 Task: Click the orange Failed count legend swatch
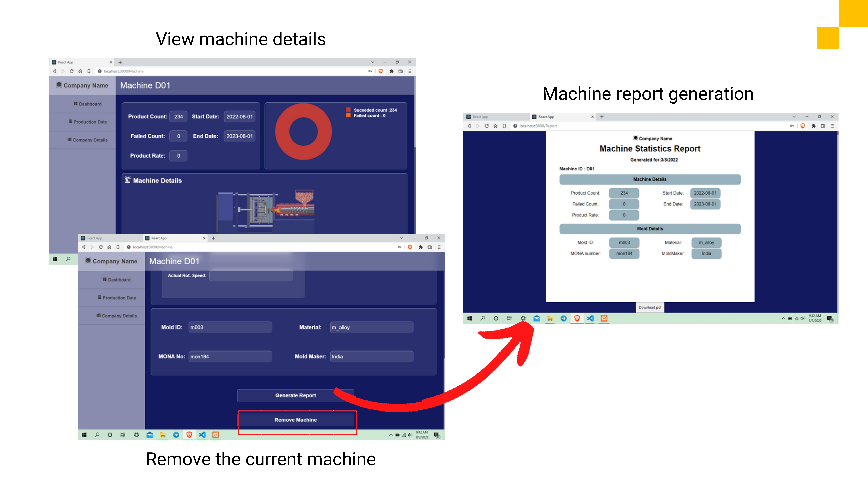[x=348, y=115]
